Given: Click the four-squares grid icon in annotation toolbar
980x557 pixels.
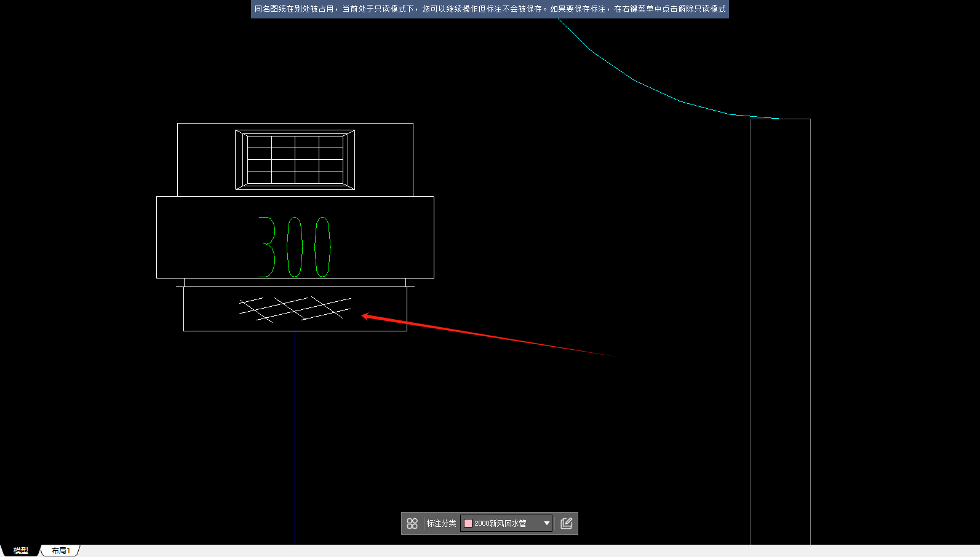Looking at the screenshot, I should (x=412, y=523).
